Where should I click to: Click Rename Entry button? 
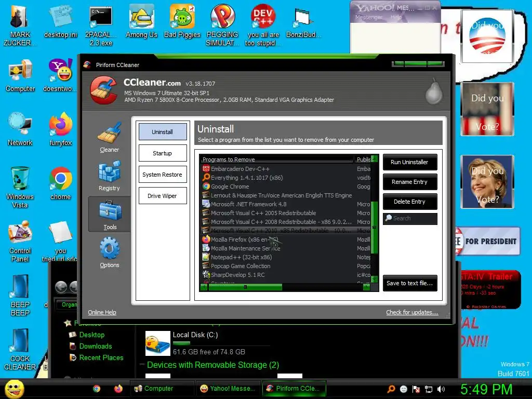coord(410,182)
